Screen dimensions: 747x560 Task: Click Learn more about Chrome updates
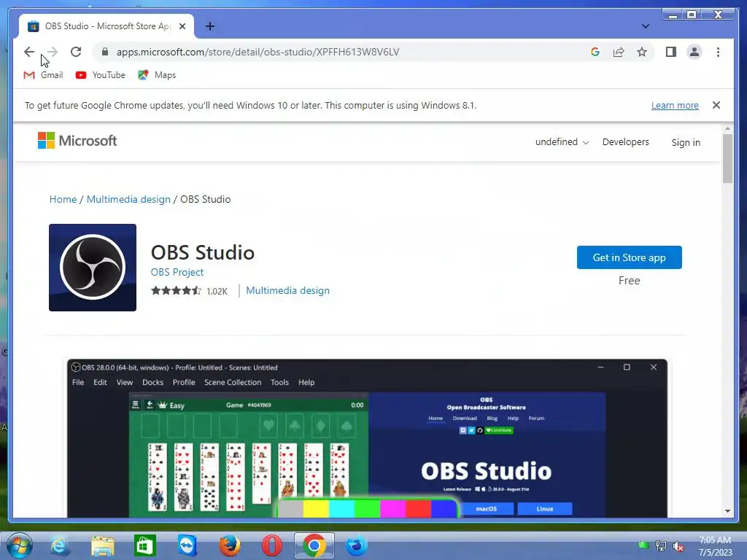675,105
